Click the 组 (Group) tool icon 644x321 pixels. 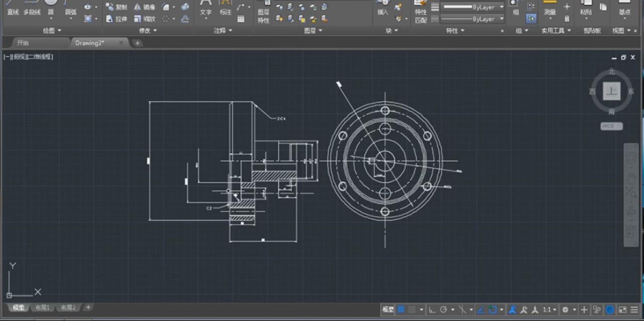coord(516,8)
